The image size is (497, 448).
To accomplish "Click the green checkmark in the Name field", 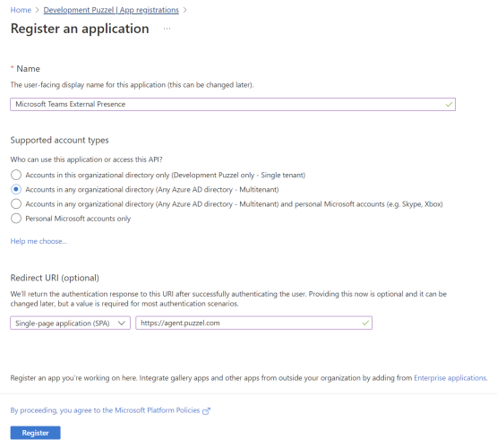I will point(449,104).
